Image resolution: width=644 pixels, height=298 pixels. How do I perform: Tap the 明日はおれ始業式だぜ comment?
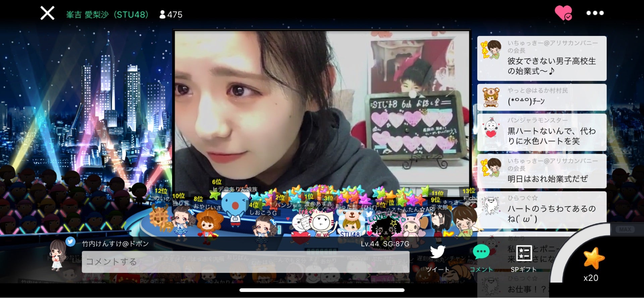pyautogui.click(x=542, y=171)
